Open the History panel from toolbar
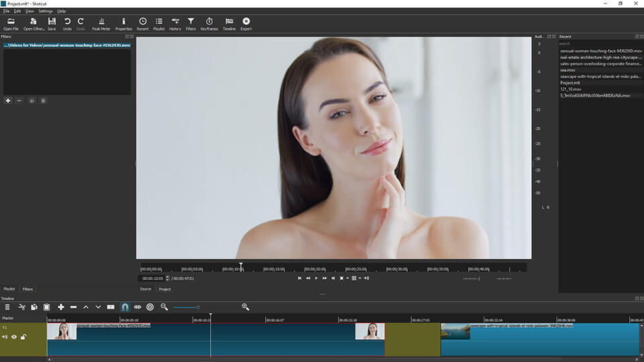Image resolution: width=644 pixels, height=362 pixels. point(175,23)
